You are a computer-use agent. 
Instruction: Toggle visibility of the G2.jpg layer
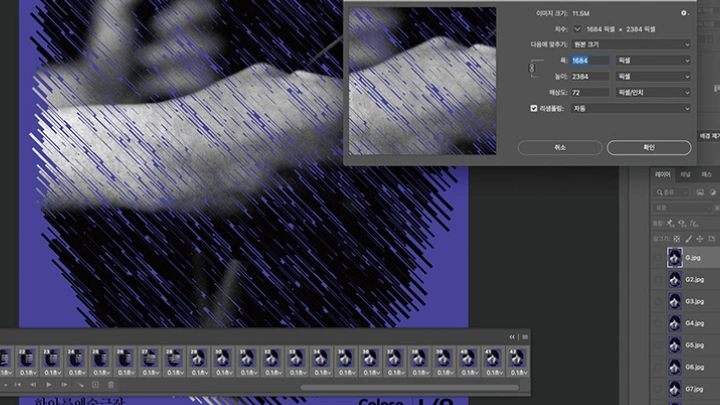click(659, 280)
